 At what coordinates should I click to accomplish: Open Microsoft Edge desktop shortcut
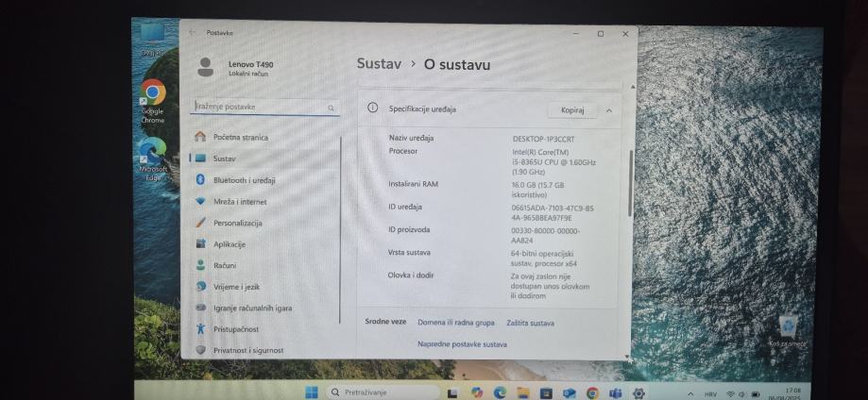153,159
